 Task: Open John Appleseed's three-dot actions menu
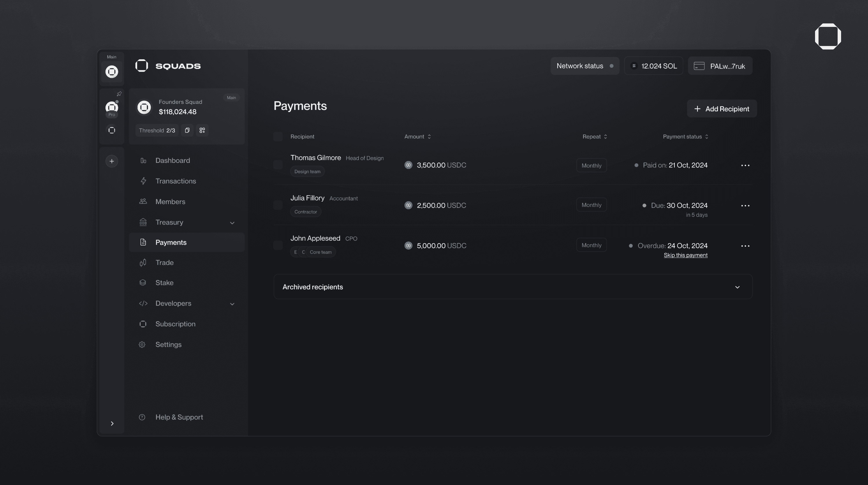[x=745, y=246]
